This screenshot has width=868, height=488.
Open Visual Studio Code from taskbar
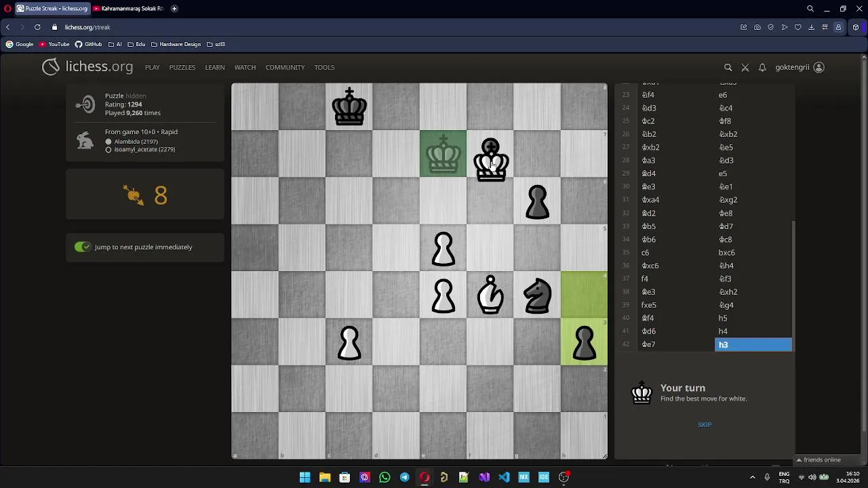click(x=504, y=477)
